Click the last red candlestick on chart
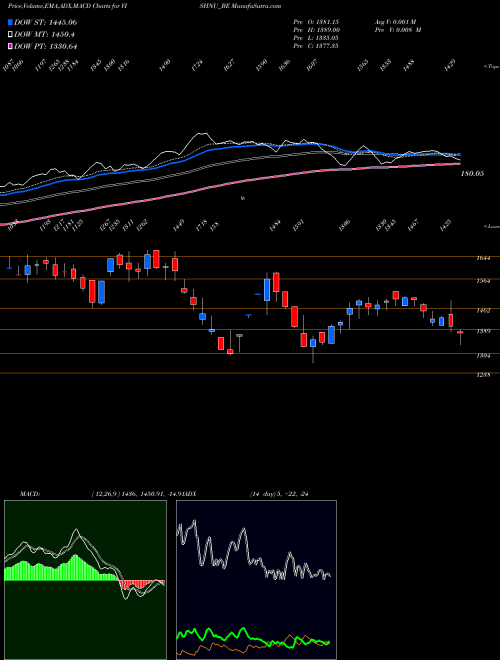The image size is (500, 660). (460, 333)
